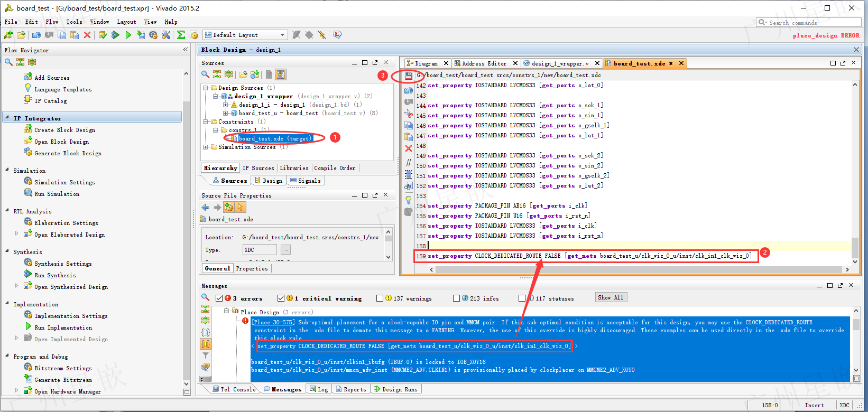Click search magnifier in Sources panel toolbar

(x=205, y=74)
